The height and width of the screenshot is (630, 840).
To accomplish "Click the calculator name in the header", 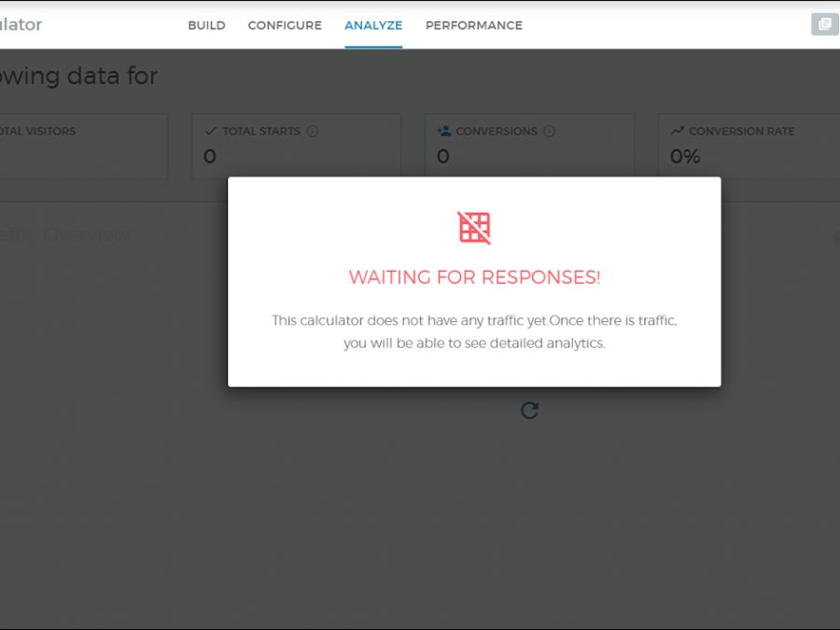I will (x=21, y=25).
